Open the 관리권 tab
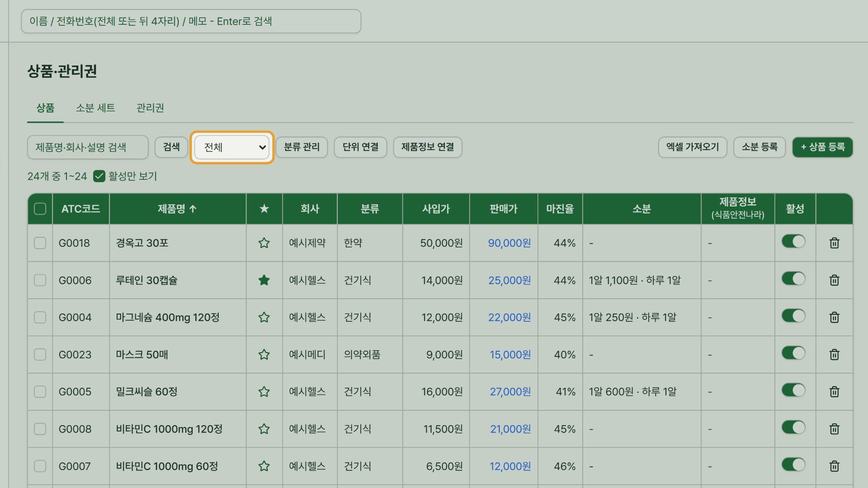This screenshot has width=868, height=488. [x=150, y=108]
